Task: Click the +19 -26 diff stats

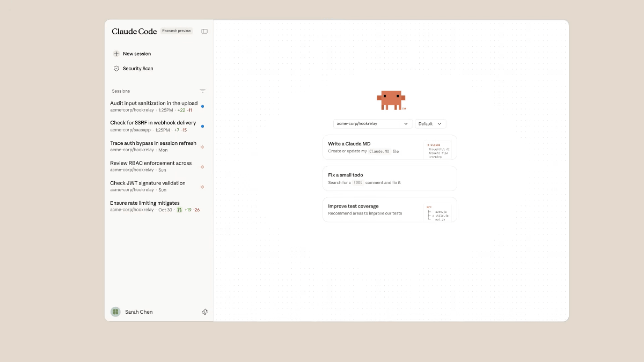Action: pos(192,210)
